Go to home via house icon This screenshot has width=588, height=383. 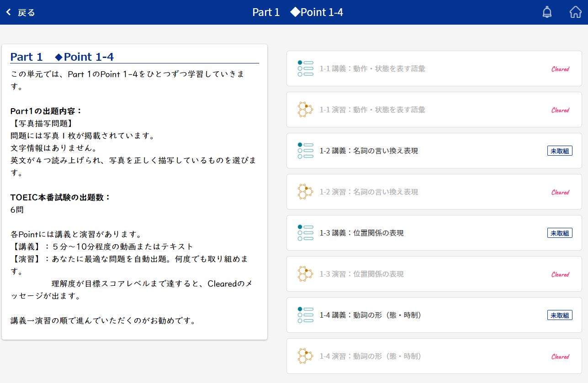(x=575, y=12)
